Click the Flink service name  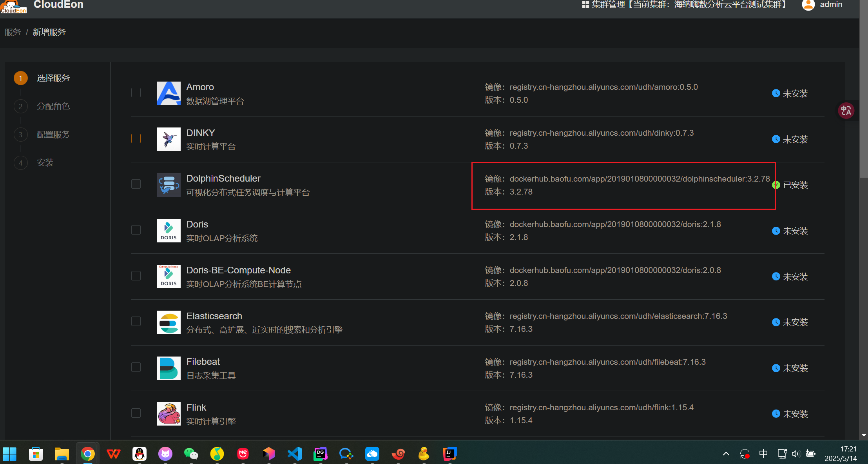pyautogui.click(x=196, y=408)
